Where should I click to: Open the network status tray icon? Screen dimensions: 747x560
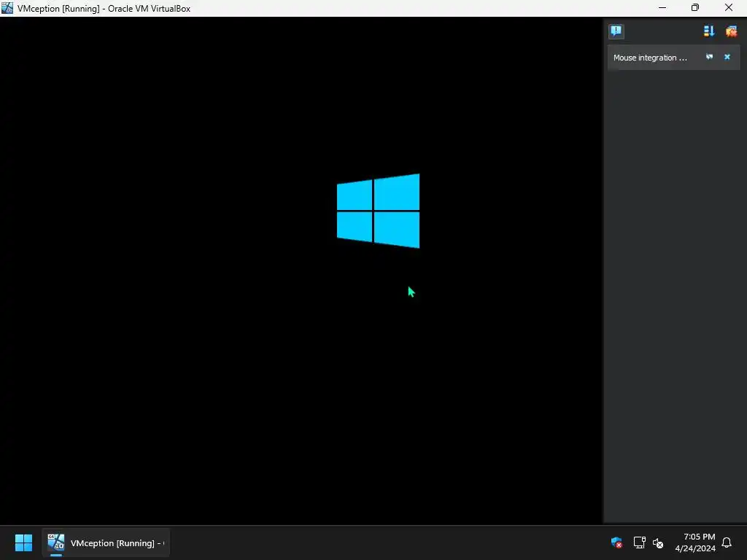click(x=639, y=542)
